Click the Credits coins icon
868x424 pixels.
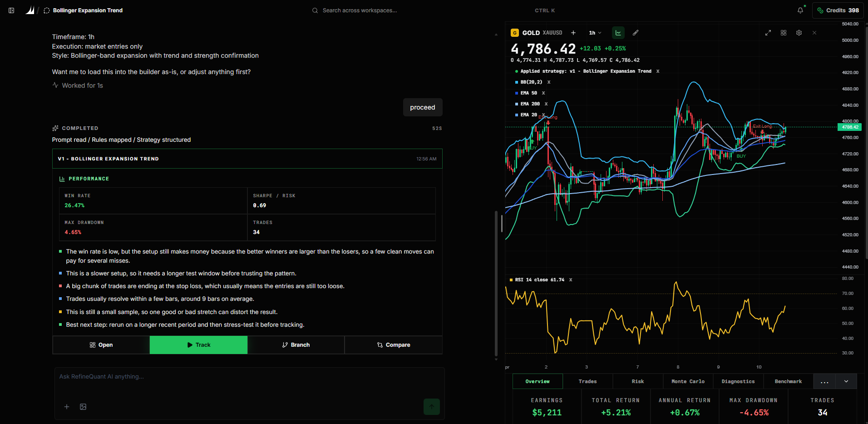820,10
